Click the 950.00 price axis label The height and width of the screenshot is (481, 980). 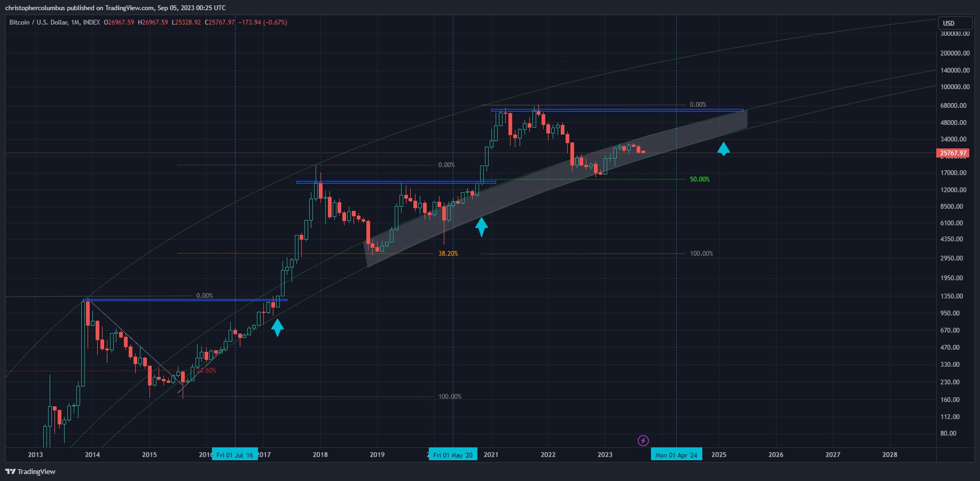point(950,313)
